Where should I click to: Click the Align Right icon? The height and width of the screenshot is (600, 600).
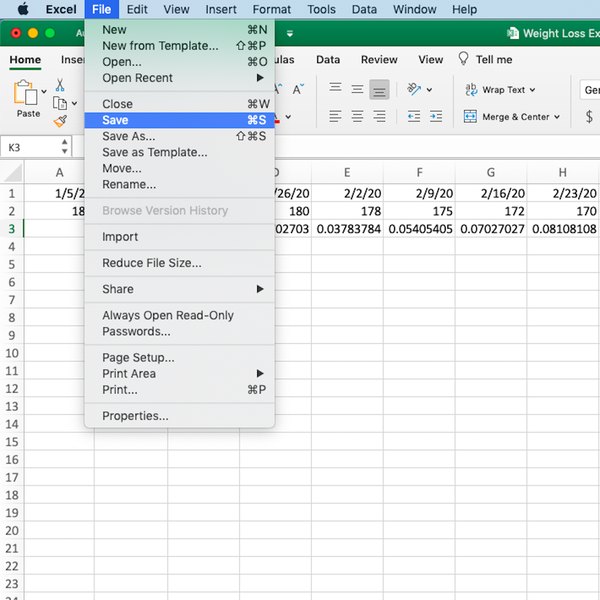(x=379, y=116)
